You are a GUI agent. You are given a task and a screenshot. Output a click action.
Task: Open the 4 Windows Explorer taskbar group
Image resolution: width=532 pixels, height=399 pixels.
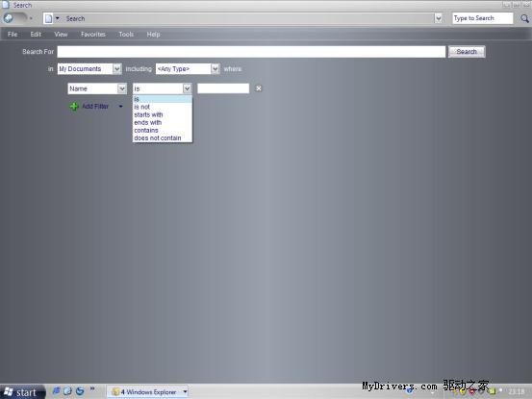(148, 392)
